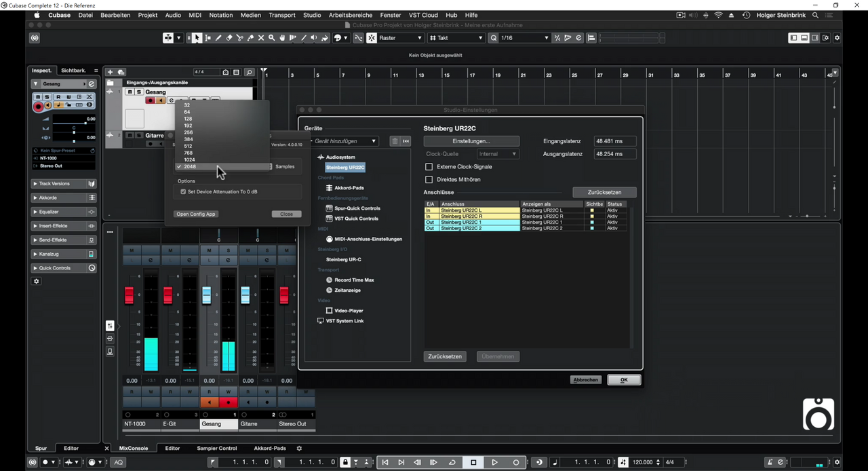
Task: Enable Externe Clock-Signale checkbox
Action: (429, 167)
